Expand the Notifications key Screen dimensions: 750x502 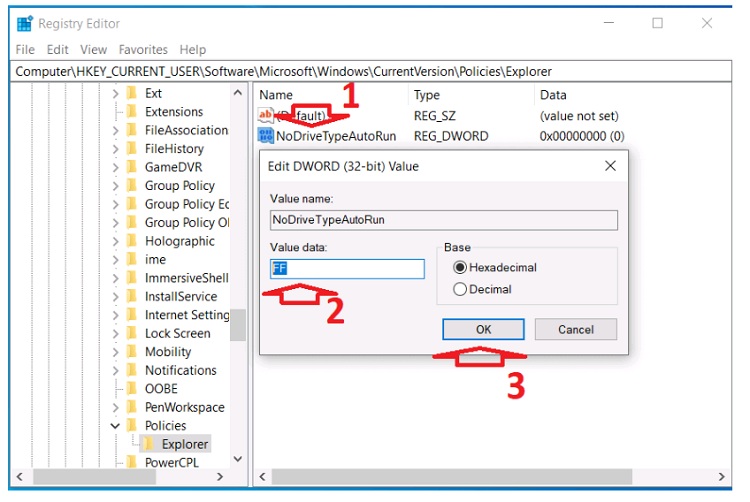click(115, 371)
